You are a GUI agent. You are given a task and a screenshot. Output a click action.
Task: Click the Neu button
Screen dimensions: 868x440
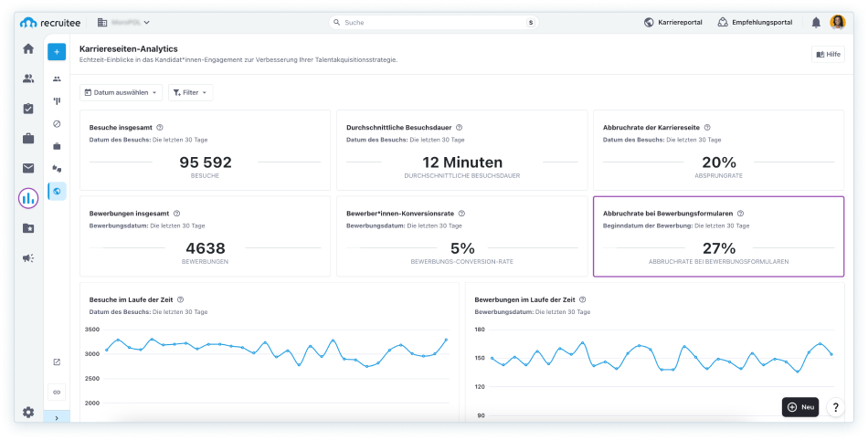pos(800,407)
